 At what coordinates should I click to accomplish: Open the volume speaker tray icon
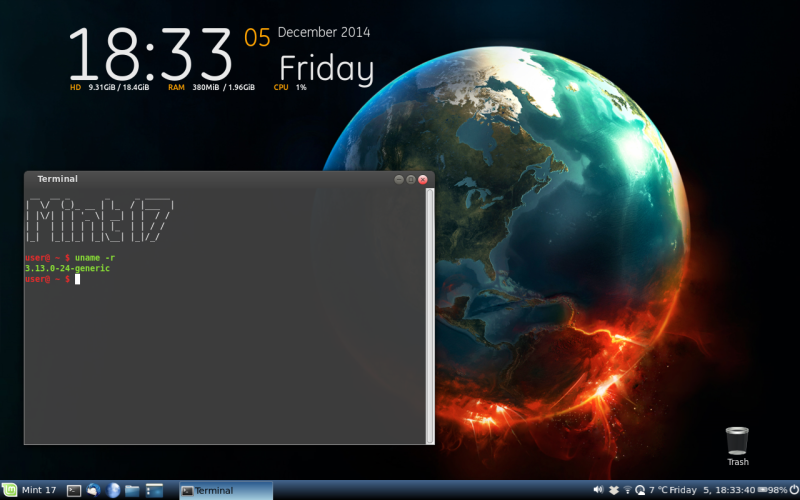[x=598, y=490]
